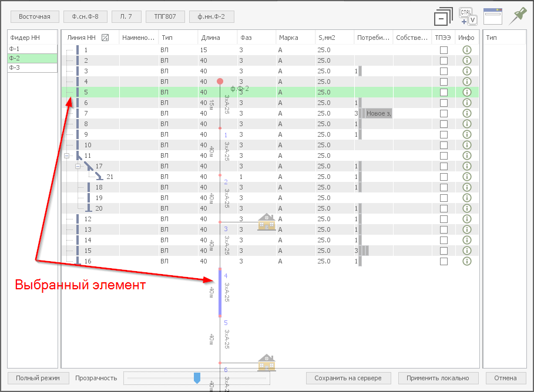
Task: Enable ТПЭЭ checkbox for line 18
Action: [x=444, y=187]
